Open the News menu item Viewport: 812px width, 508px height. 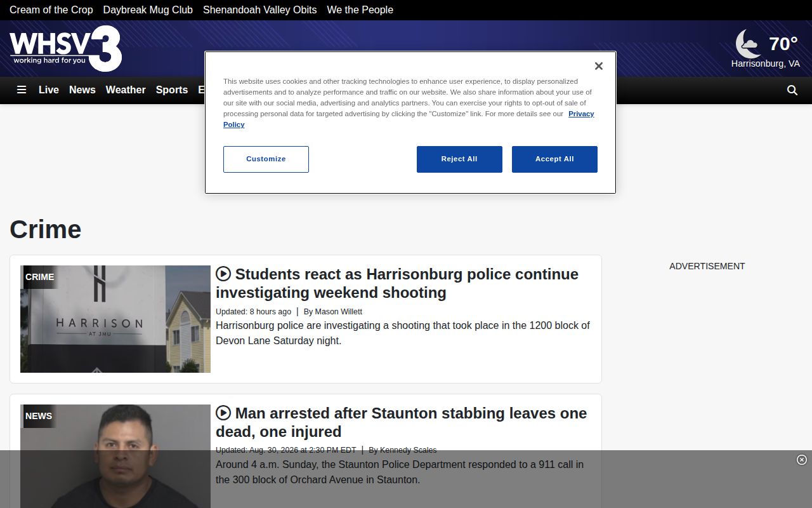82,90
